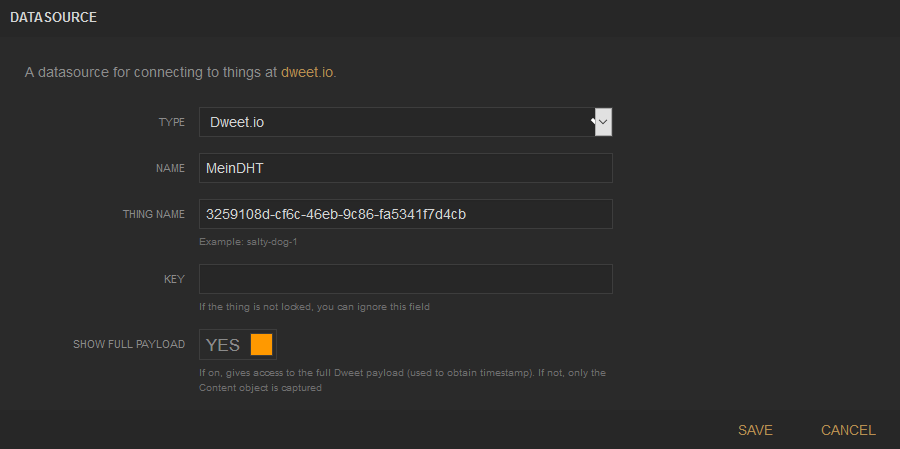Focus the Name field containing MeinDHT
Image resolution: width=900 pixels, height=449 pixels.
coord(405,168)
